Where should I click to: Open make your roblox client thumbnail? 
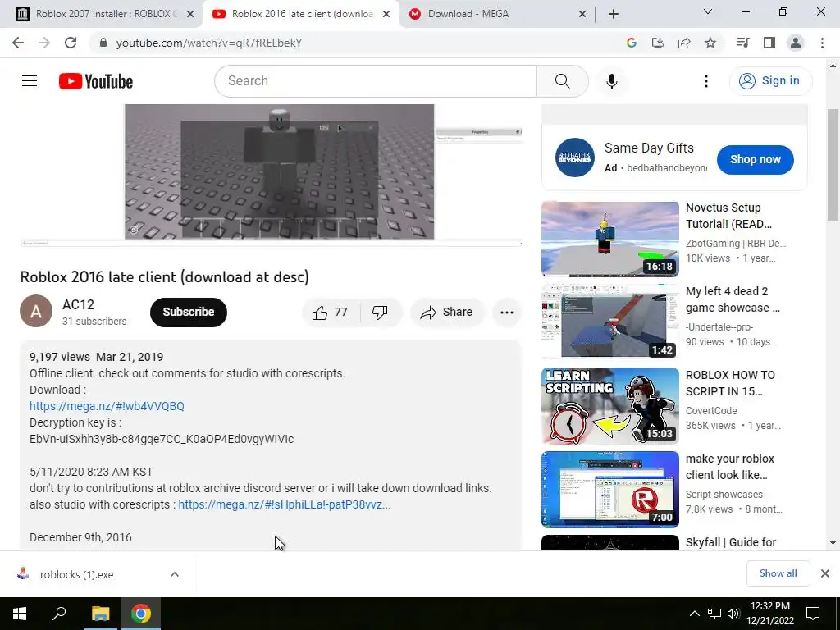tap(610, 489)
